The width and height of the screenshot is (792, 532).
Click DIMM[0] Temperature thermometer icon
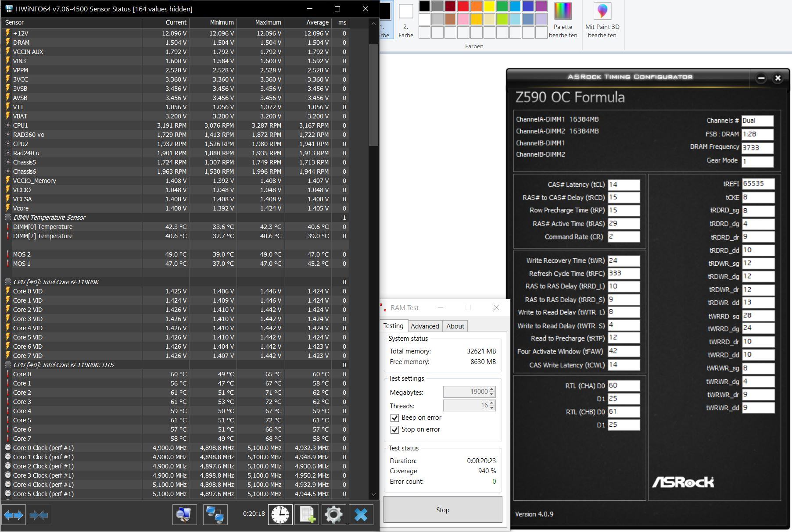(8, 227)
